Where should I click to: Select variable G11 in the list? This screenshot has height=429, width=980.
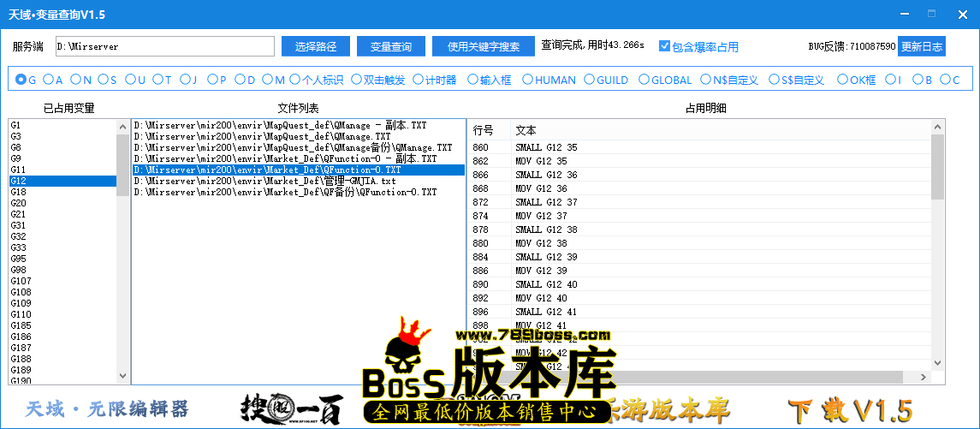pyautogui.click(x=62, y=170)
